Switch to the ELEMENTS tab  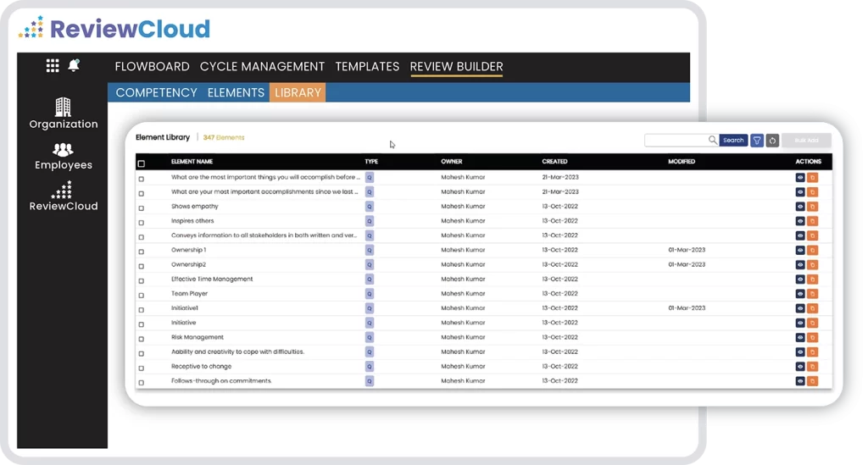(236, 92)
